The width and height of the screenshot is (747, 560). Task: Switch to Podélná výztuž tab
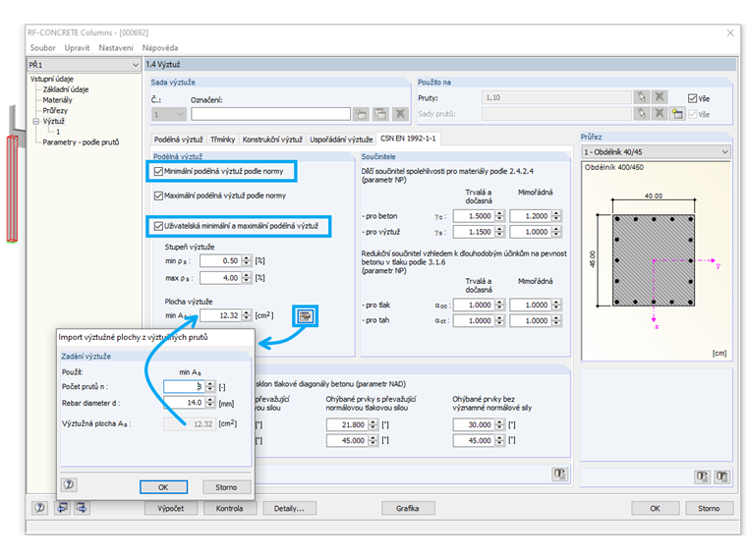pyautogui.click(x=179, y=140)
